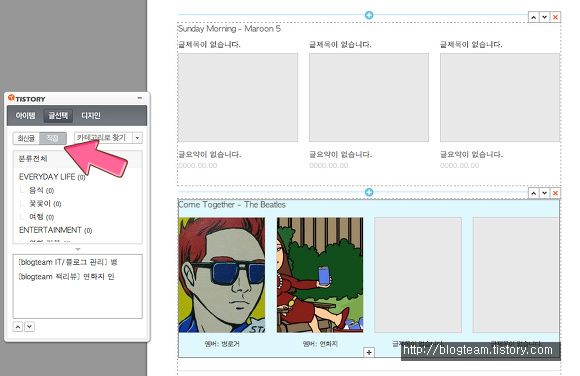Image resolution: width=580 pixels, height=376 pixels.
Task: Select the EVERYDAY LIFE category
Action: tap(52, 177)
